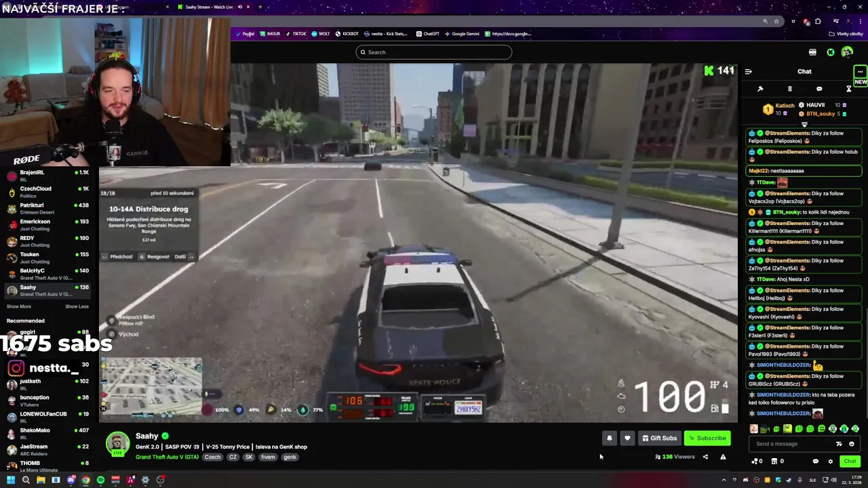Click the green Subscribe button

[x=707, y=438]
